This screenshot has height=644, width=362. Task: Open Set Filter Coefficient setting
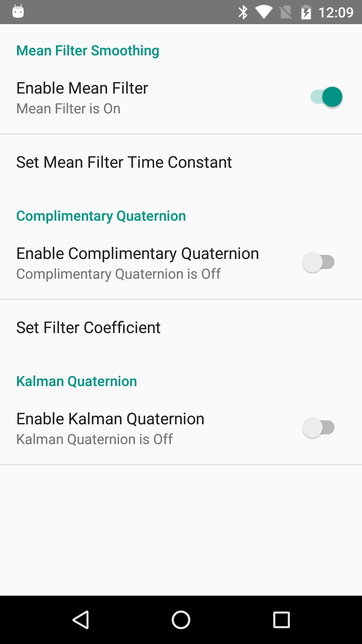[x=181, y=328]
